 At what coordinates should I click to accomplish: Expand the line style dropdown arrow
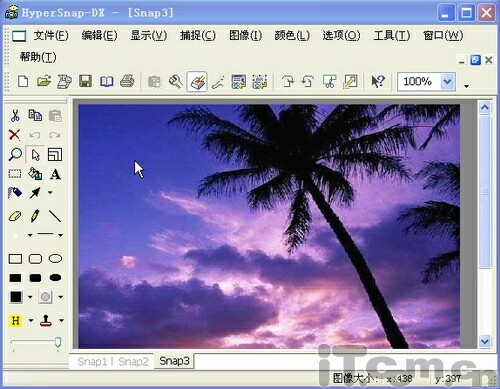(61, 235)
